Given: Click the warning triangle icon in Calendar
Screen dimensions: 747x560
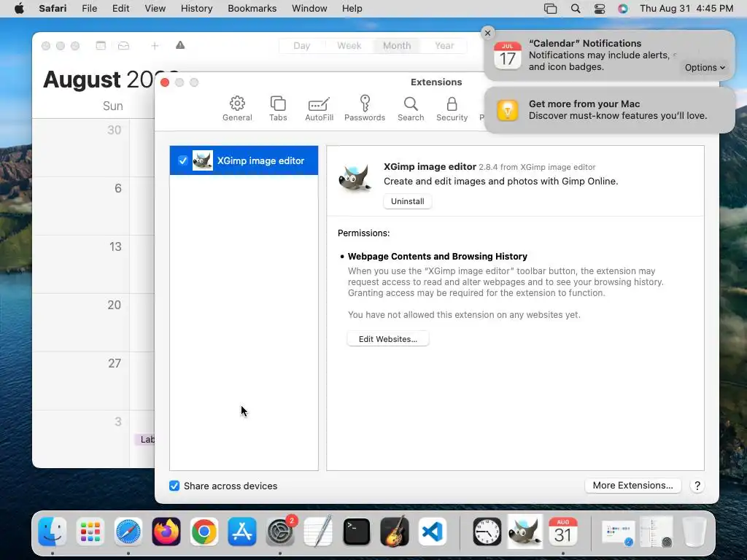Looking at the screenshot, I should (x=180, y=45).
